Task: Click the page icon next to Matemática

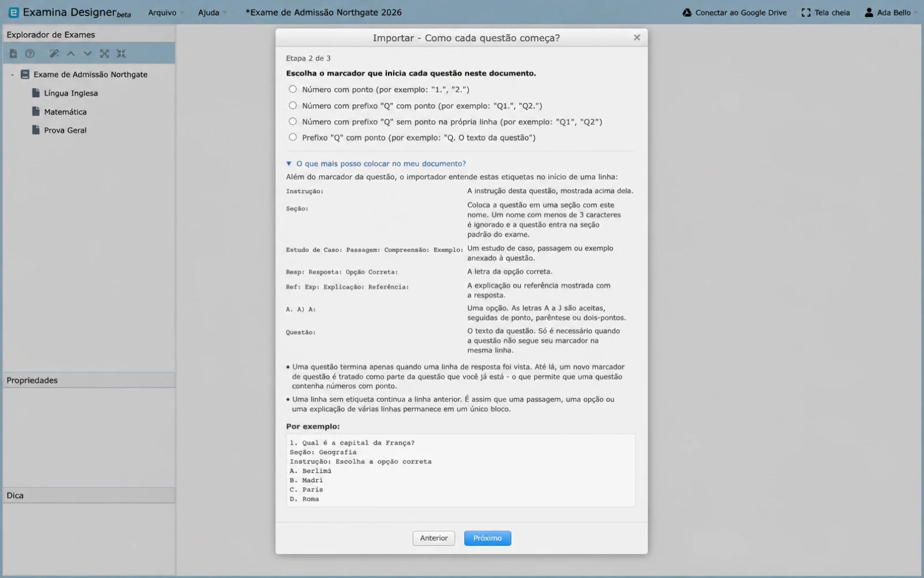Action: pyautogui.click(x=36, y=112)
